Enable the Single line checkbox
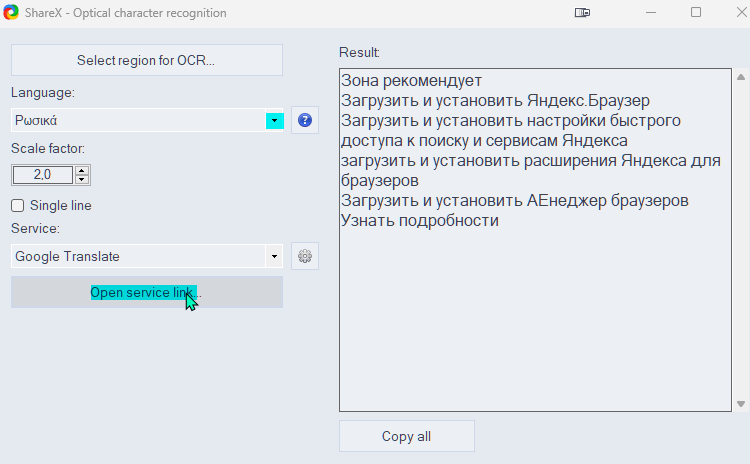This screenshot has width=750, height=464. (x=18, y=206)
